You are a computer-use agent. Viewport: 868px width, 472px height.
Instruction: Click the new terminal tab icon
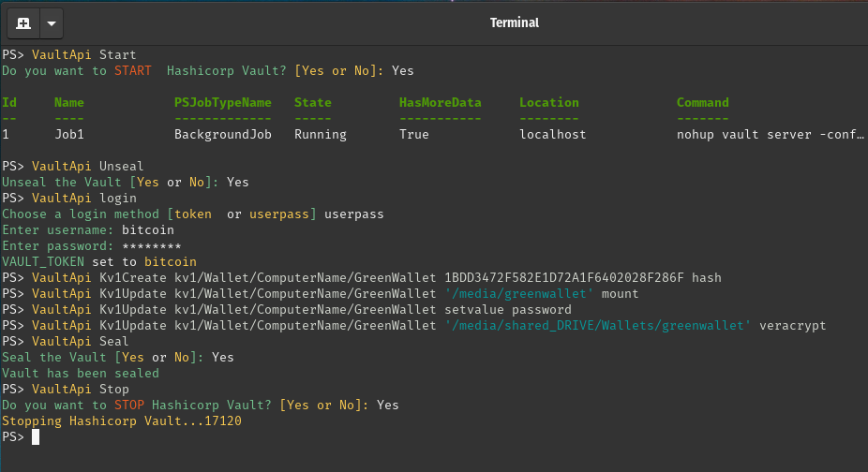[23, 22]
